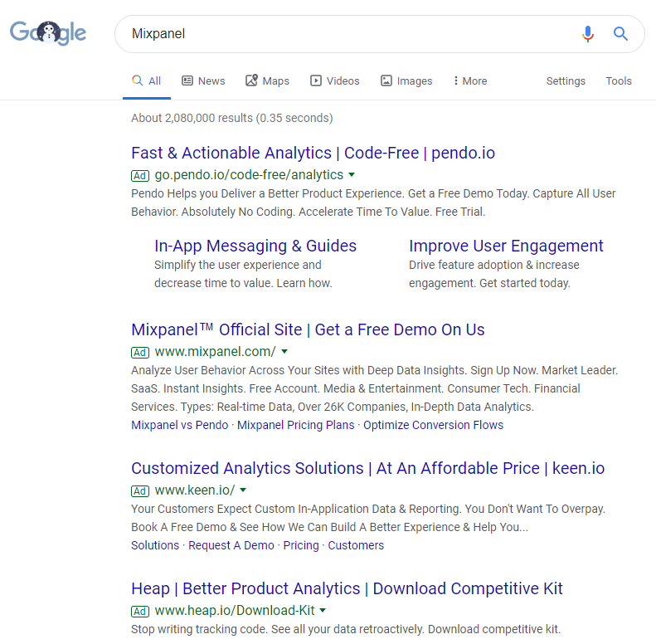Open the Settings menu
Screen dimensions: 656x644
[x=566, y=81]
